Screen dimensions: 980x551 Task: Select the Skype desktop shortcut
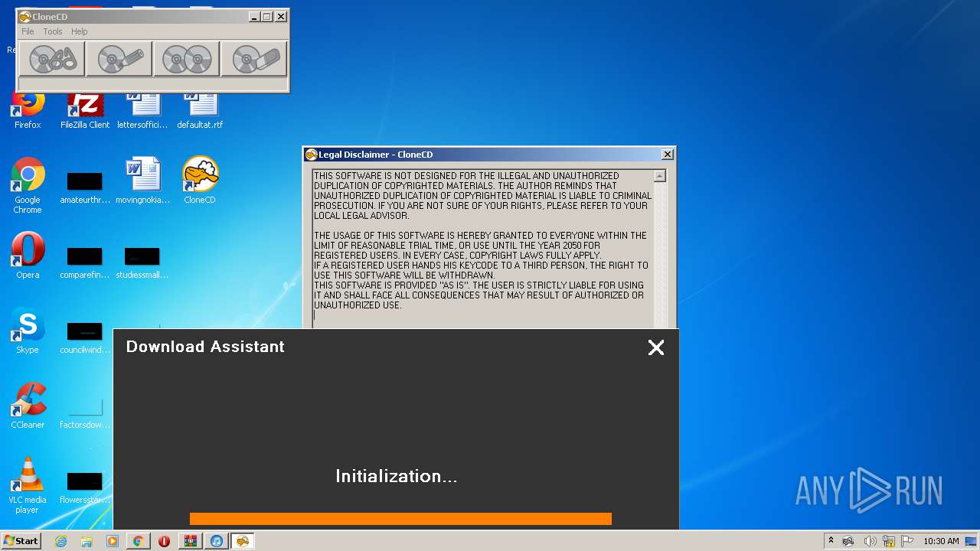tap(28, 331)
